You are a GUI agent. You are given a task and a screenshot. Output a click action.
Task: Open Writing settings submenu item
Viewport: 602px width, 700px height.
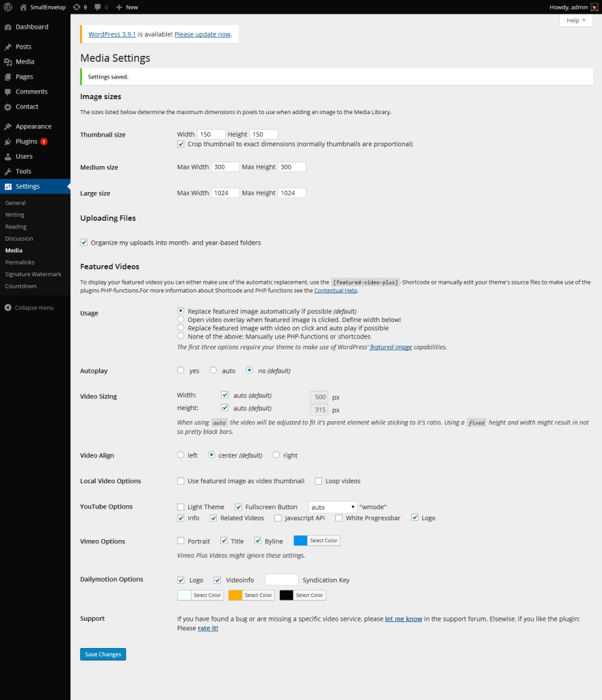click(x=15, y=215)
